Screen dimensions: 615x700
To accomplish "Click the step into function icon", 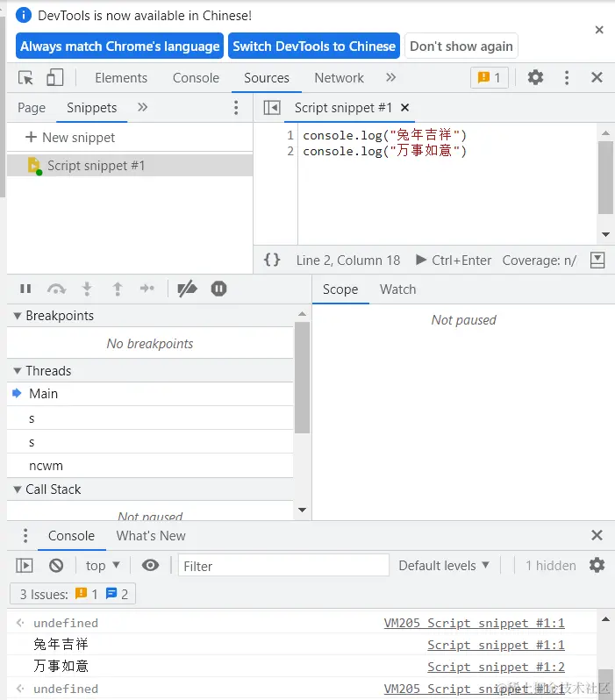I will [x=87, y=289].
